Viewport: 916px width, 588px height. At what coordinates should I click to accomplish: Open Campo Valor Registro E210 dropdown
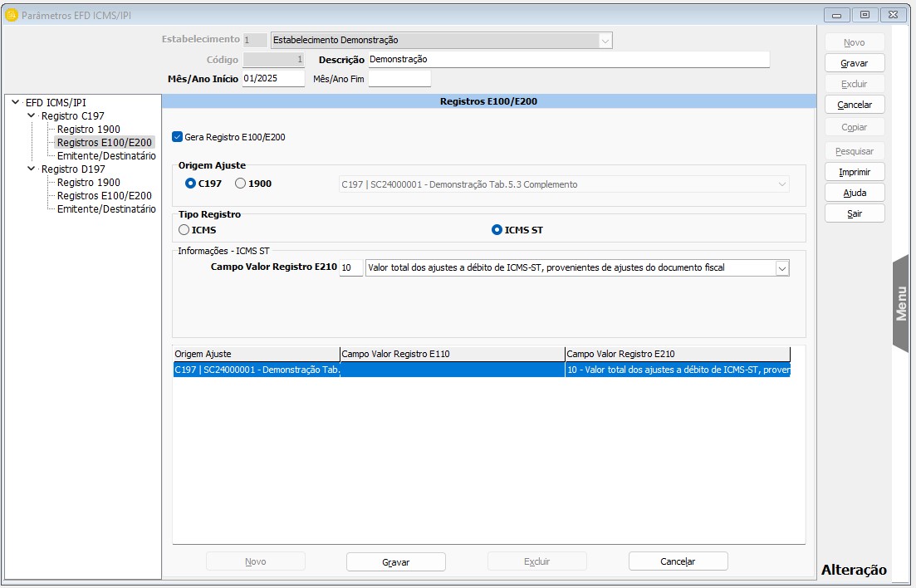(x=781, y=268)
